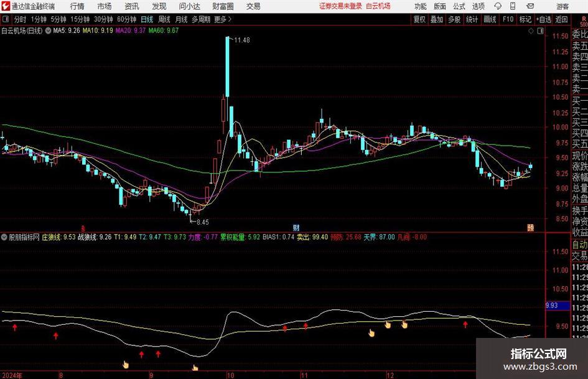Open the 财富圈 menu

coord(223,6)
